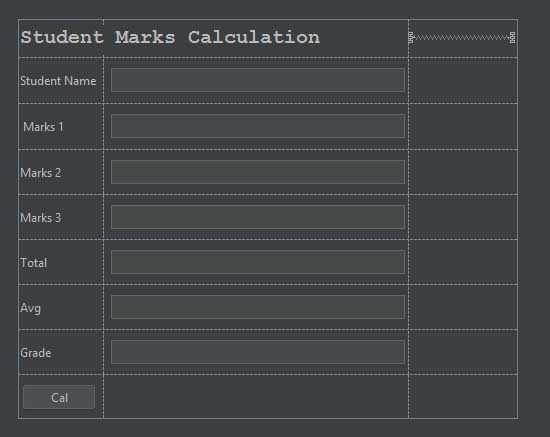Select the Total label
Viewport: 550px width, 437px height.
pos(34,263)
